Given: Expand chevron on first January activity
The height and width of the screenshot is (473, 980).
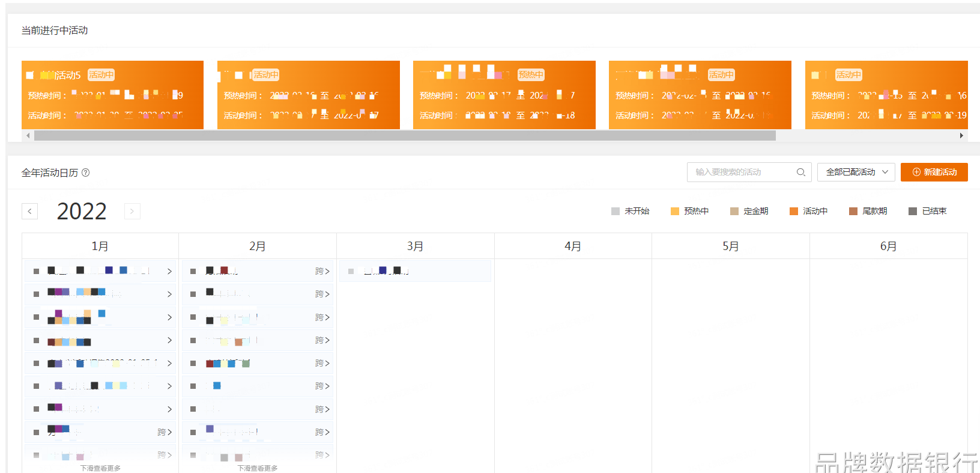Looking at the screenshot, I should tap(169, 272).
